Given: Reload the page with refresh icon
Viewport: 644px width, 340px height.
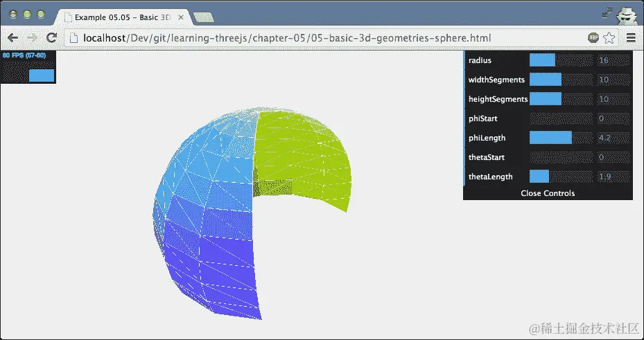Looking at the screenshot, I should [51, 38].
